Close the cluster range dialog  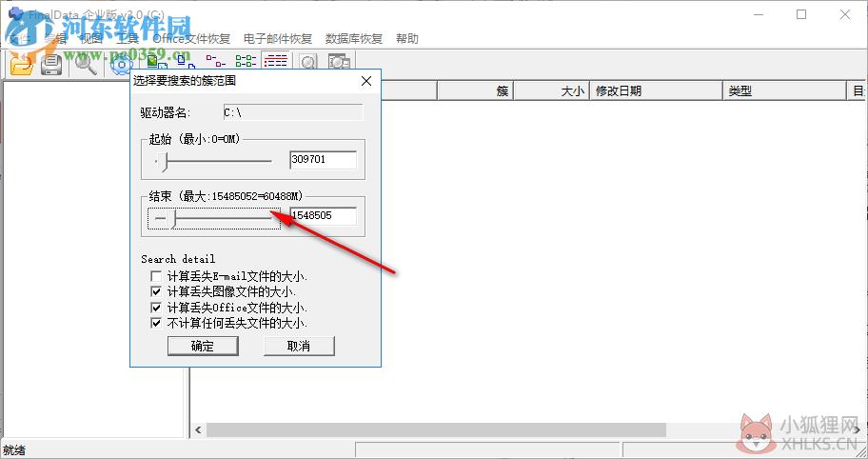365,81
